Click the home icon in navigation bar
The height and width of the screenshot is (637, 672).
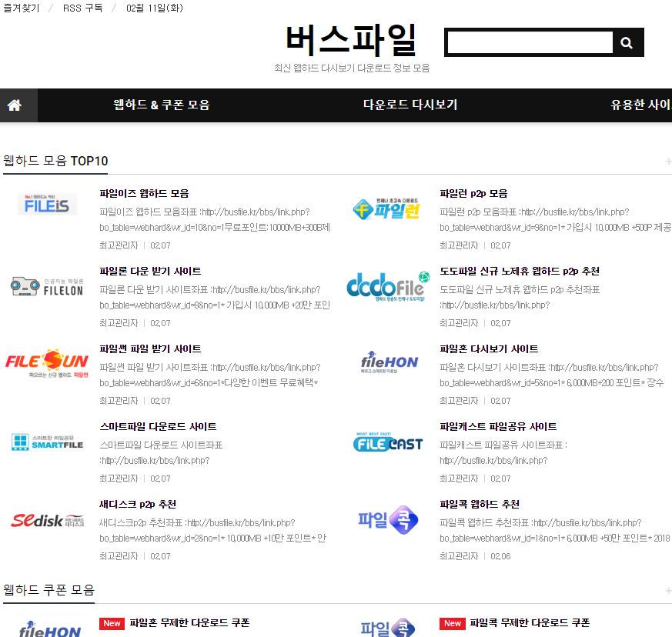click(x=15, y=105)
